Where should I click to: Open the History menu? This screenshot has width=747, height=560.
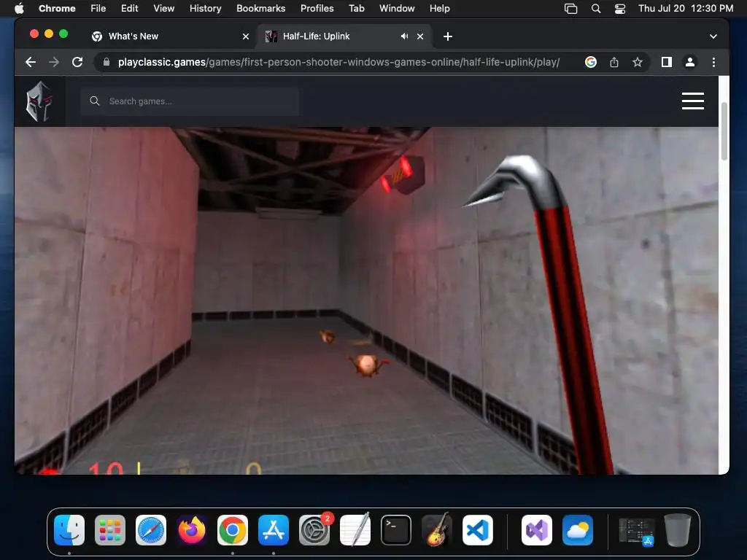(x=205, y=8)
